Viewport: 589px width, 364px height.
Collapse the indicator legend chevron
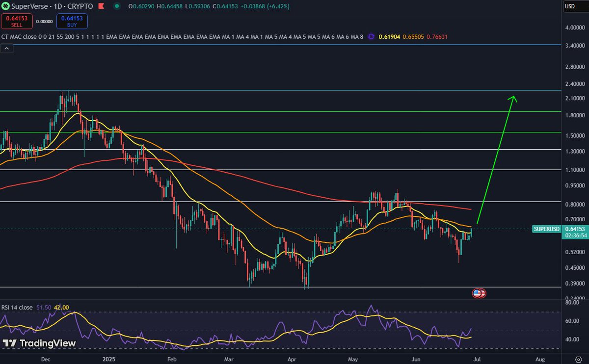point(6,48)
